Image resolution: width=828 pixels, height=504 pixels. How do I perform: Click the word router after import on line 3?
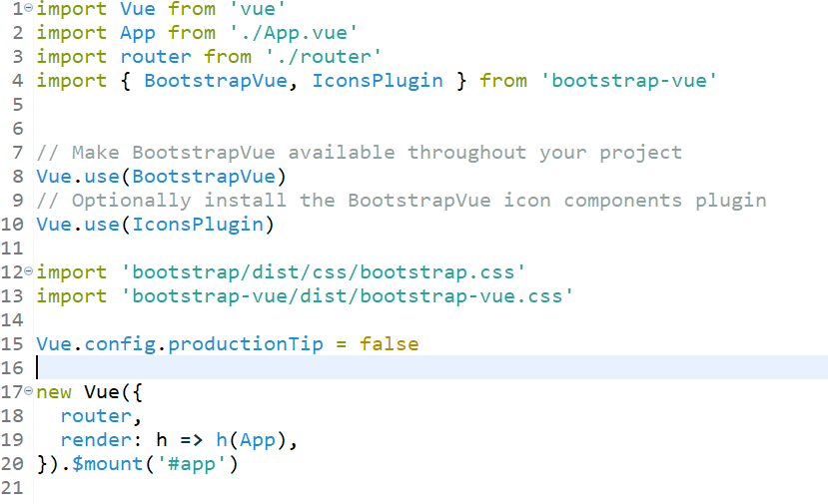click(x=156, y=57)
